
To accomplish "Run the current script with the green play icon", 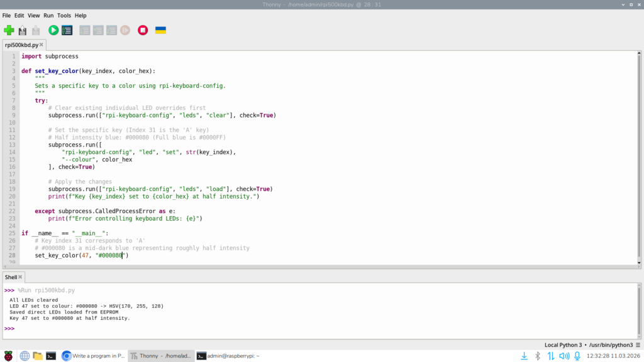I will click(x=53, y=30).
